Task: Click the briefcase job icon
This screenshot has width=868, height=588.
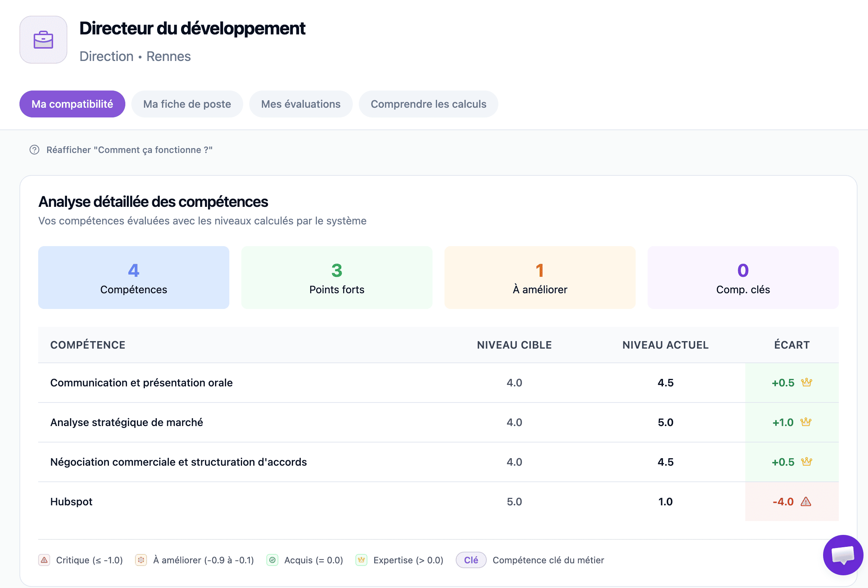Action: [43, 40]
